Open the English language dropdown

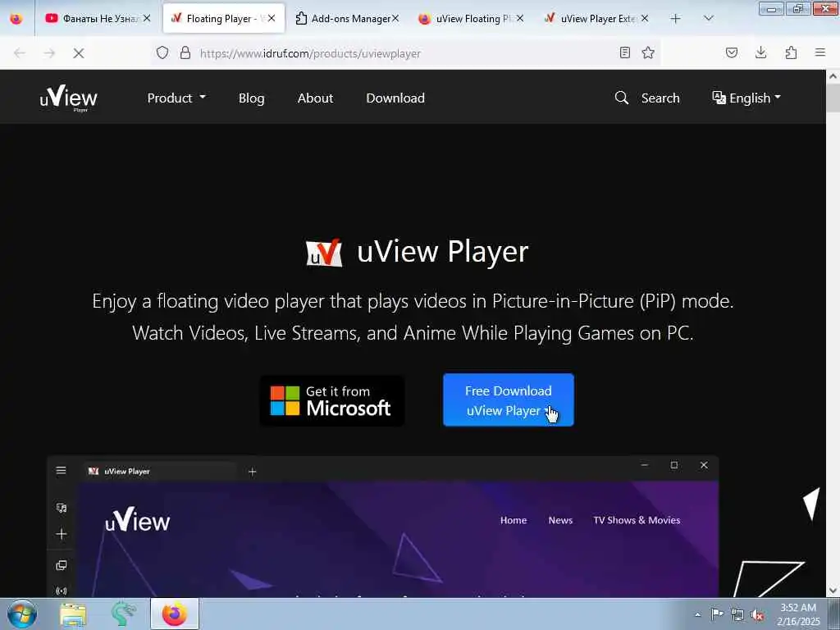click(746, 98)
